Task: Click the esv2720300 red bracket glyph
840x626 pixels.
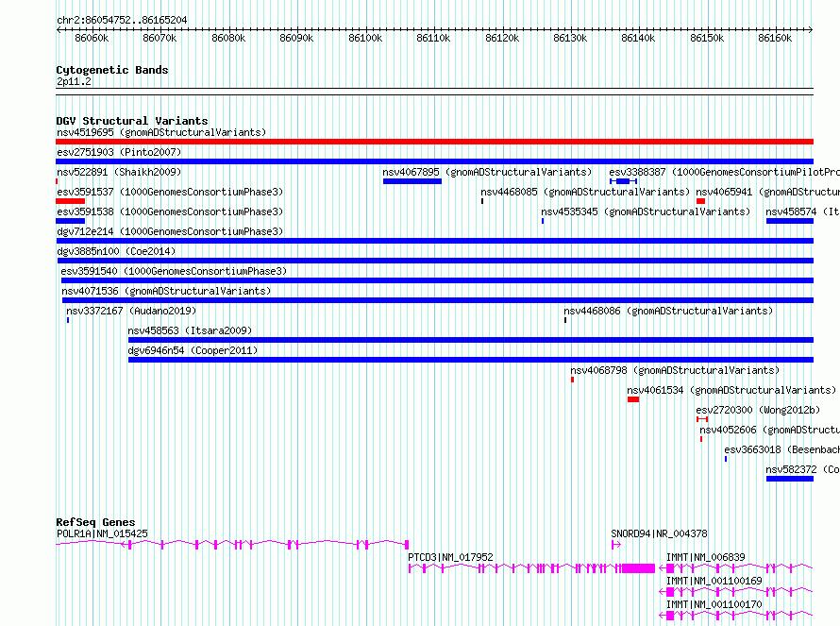Action: click(x=702, y=419)
